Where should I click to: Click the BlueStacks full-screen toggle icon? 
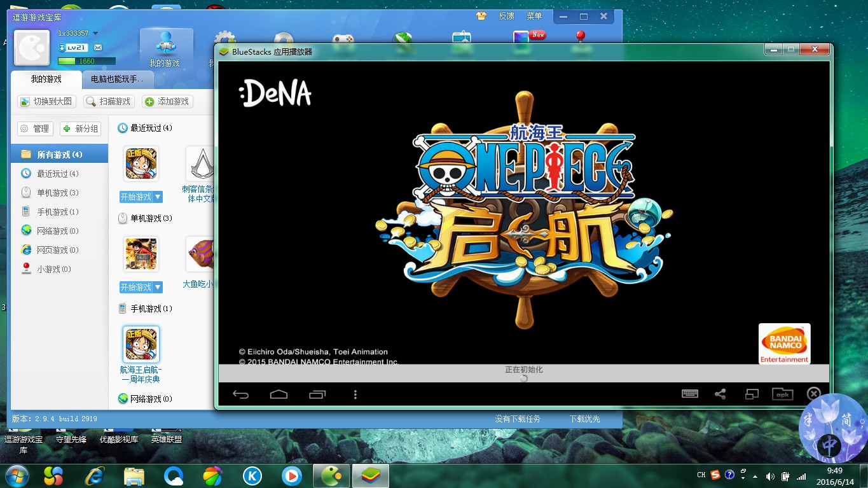[752, 394]
